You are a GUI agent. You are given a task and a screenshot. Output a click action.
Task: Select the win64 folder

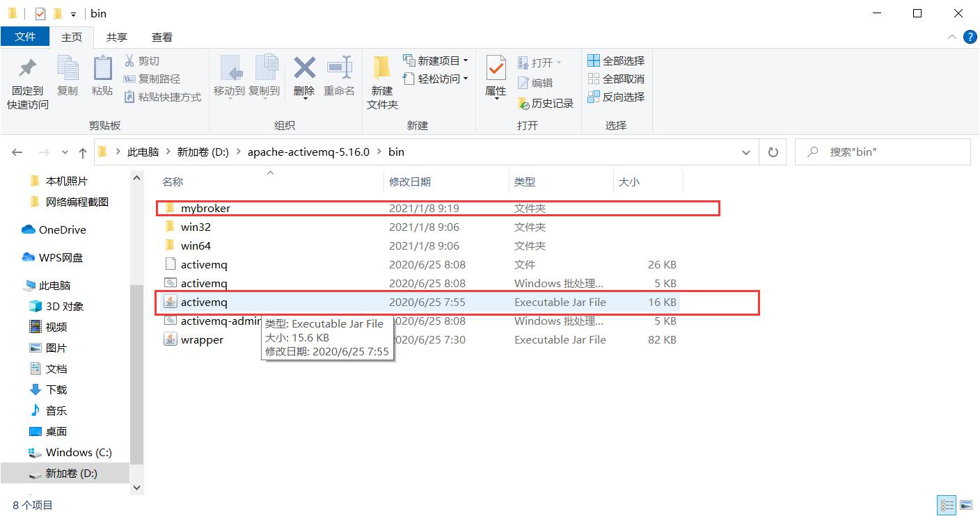point(418,245)
